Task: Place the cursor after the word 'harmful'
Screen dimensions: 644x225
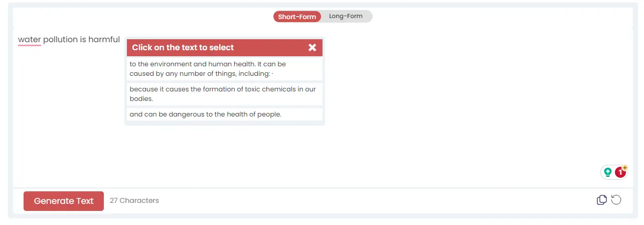Action: click(x=120, y=40)
